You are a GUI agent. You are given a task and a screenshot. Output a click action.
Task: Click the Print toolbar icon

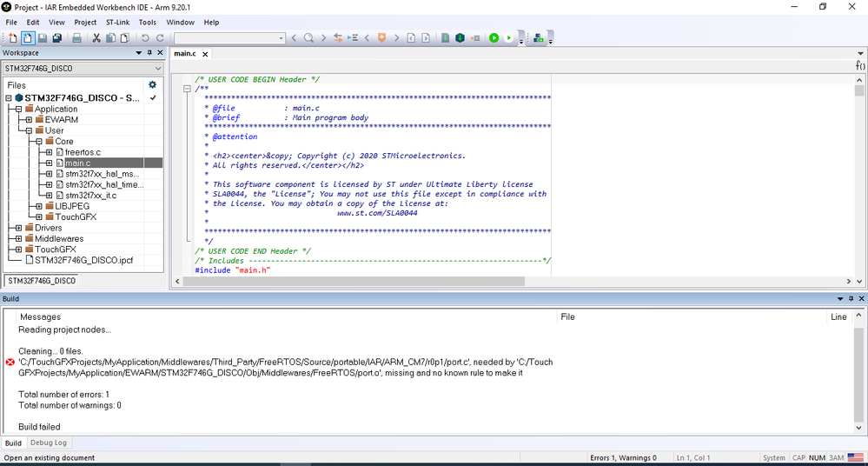tap(76, 38)
